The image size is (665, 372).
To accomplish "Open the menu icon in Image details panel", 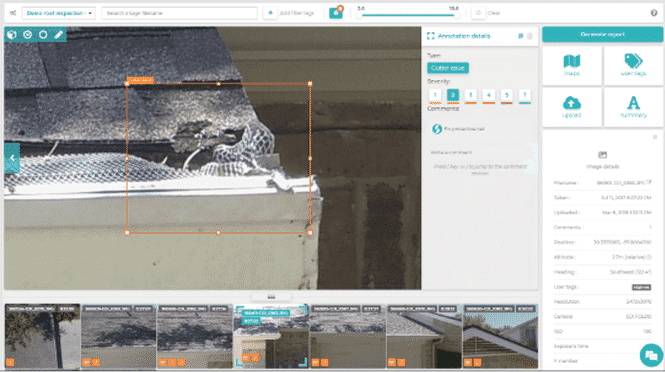I will (x=655, y=137).
